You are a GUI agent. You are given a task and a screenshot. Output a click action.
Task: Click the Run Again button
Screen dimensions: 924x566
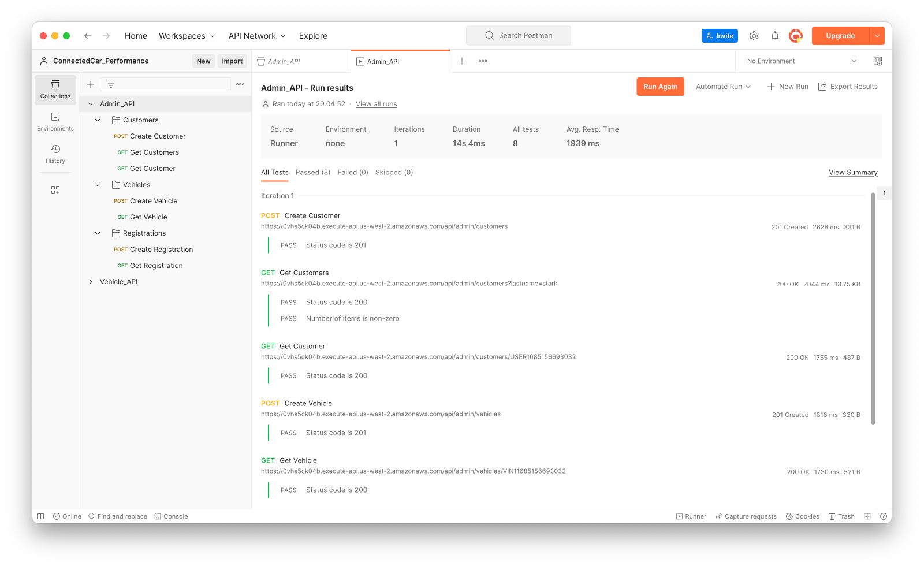(661, 87)
